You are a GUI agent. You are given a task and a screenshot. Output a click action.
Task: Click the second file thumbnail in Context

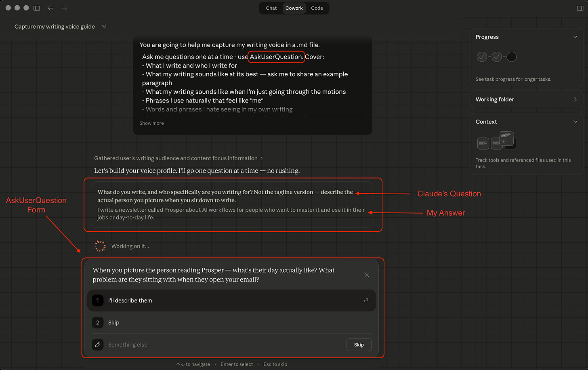coord(496,143)
